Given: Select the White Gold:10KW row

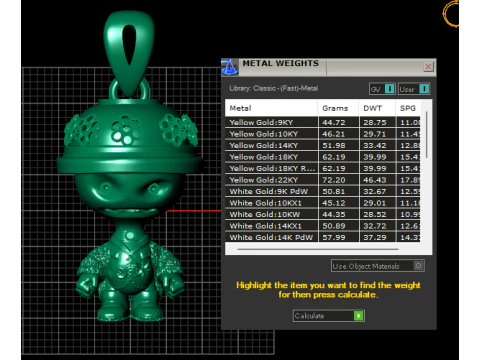Looking at the screenshot, I should [x=323, y=214].
